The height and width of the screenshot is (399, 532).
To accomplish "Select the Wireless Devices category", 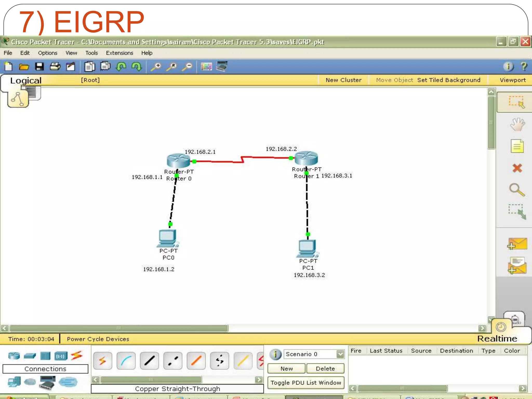I will pos(61,356).
